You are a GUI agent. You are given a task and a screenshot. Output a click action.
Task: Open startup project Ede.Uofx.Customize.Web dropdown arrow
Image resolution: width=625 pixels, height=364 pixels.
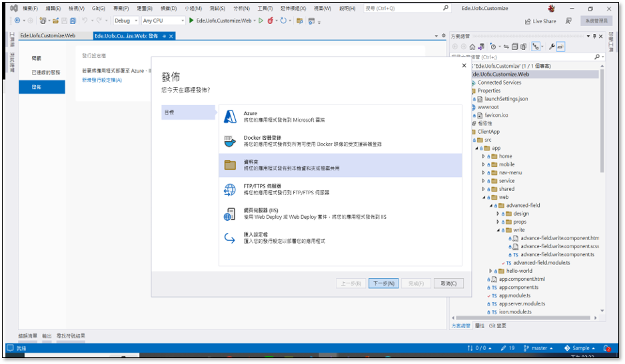coord(255,21)
